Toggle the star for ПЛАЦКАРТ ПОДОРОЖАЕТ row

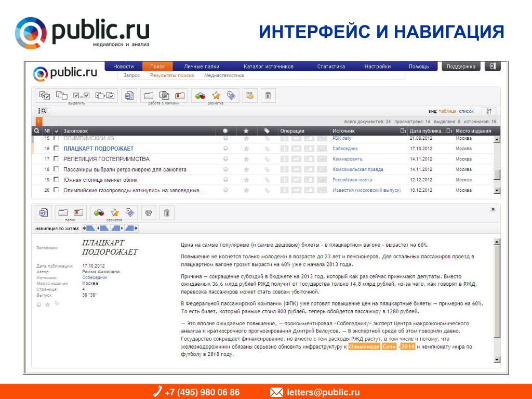click(246, 149)
